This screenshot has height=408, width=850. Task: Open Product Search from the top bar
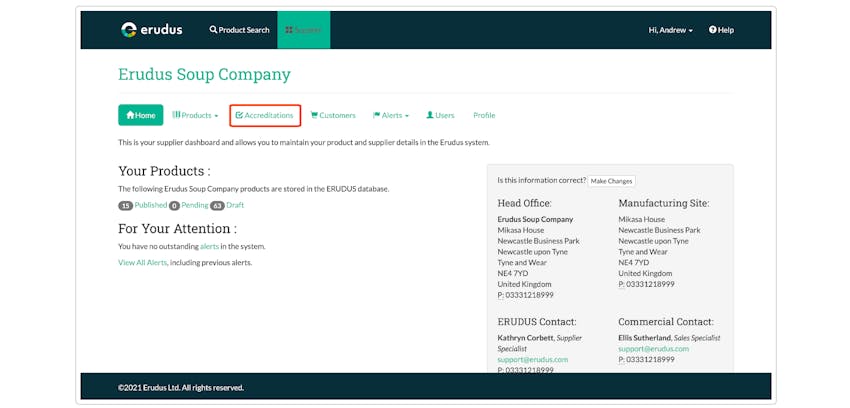(240, 30)
